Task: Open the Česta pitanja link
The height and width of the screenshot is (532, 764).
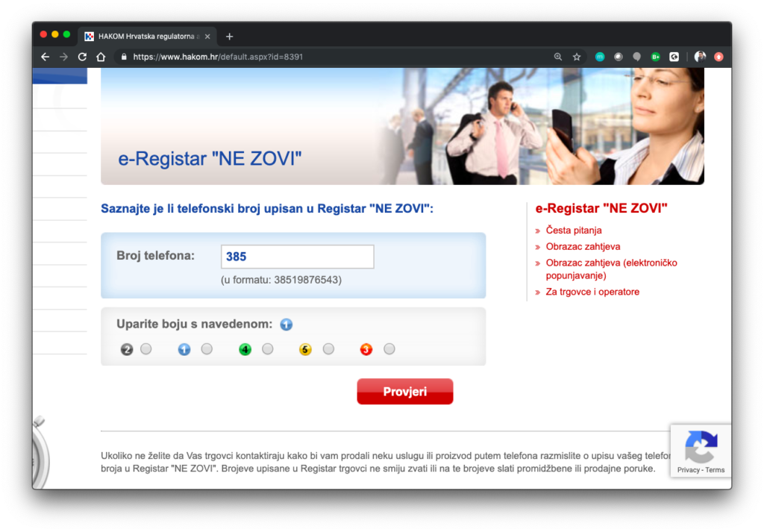Action: [x=574, y=231]
